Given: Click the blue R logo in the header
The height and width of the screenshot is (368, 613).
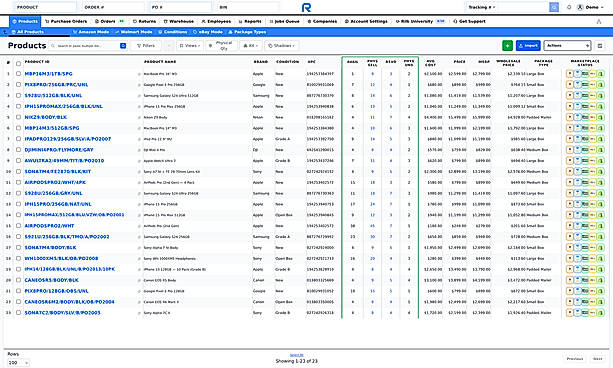Looking at the screenshot, I should tap(306, 7).
